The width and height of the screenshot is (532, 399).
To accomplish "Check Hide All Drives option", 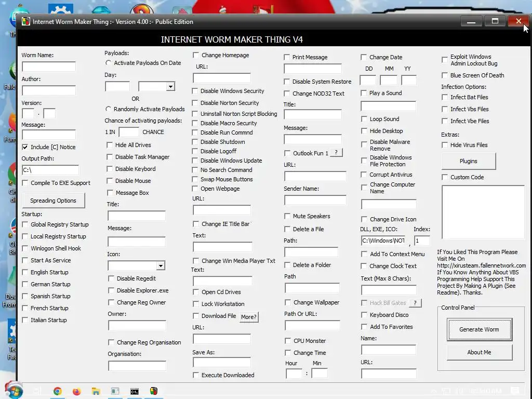I will (x=110, y=145).
